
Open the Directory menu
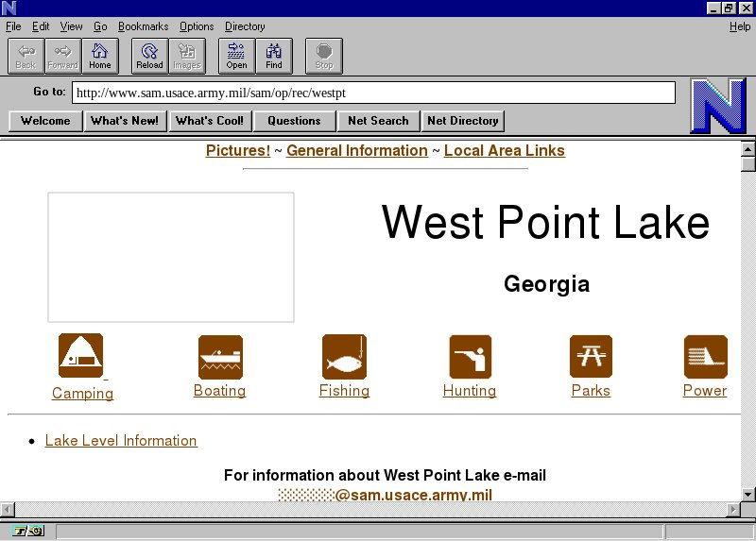click(245, 26)
